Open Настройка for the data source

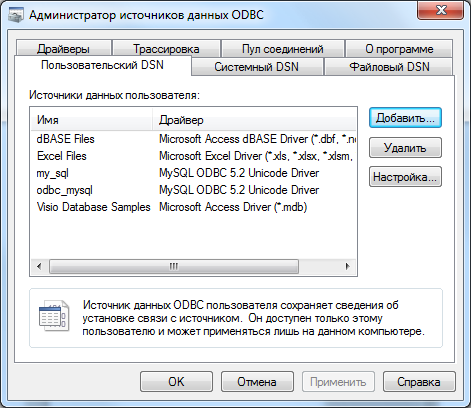tap(405, 177)
